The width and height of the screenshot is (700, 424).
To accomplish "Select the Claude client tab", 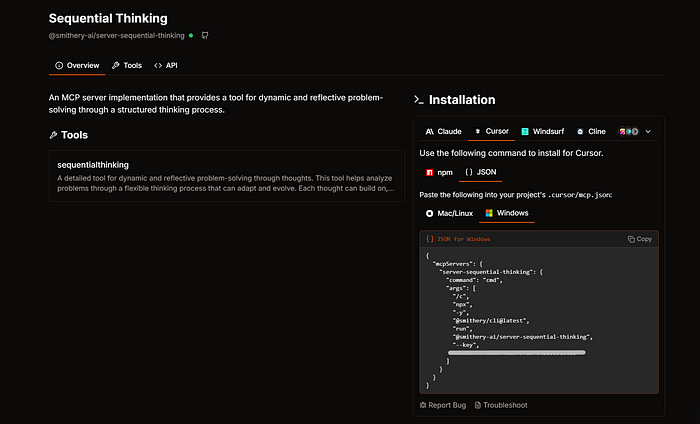I will point(443,131).
